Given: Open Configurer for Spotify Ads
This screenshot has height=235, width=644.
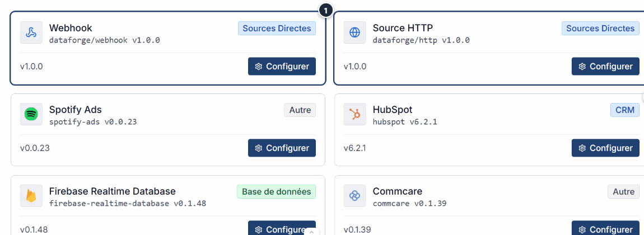Looking at the screenshot, I should pos(282,148).
